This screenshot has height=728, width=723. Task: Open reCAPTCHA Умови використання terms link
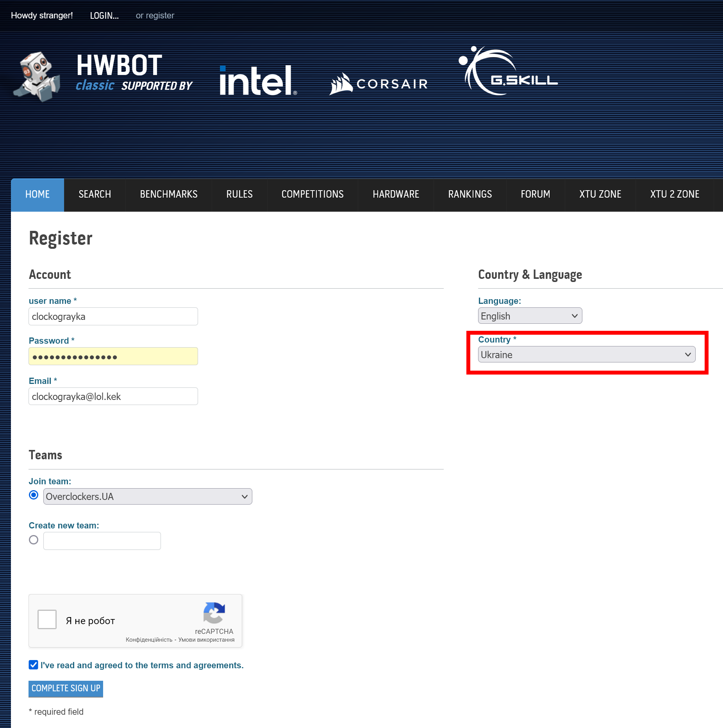[206, 640]
